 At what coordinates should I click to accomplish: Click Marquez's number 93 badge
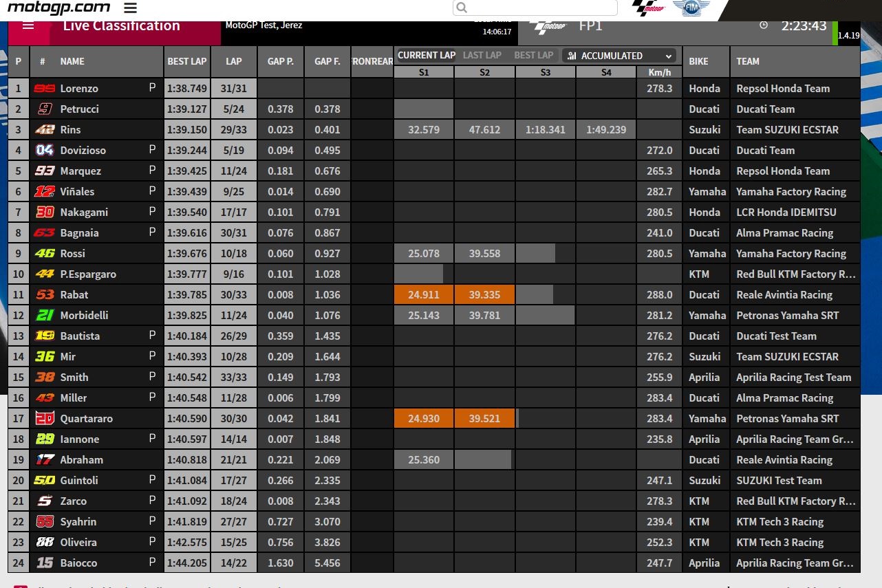(45, 171)
